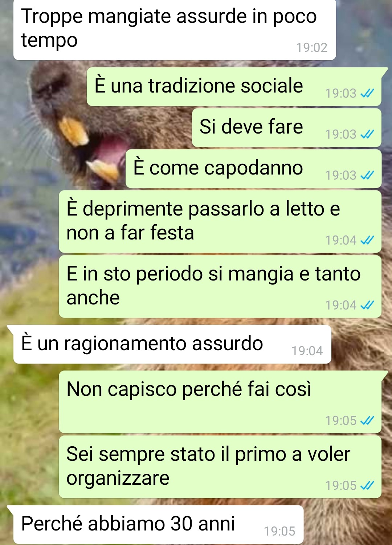The width and height of the screenshot is (392, 545).
Task: Tap the blue ticks on 'Sei sempre stato' message
Action: click(x=367, y=485)
